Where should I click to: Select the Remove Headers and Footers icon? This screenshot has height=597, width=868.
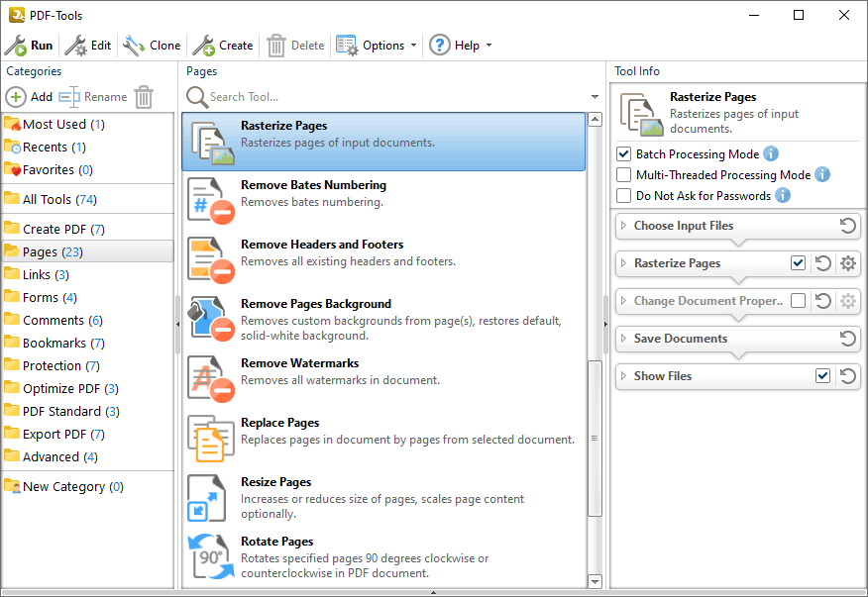coord(211,260)
